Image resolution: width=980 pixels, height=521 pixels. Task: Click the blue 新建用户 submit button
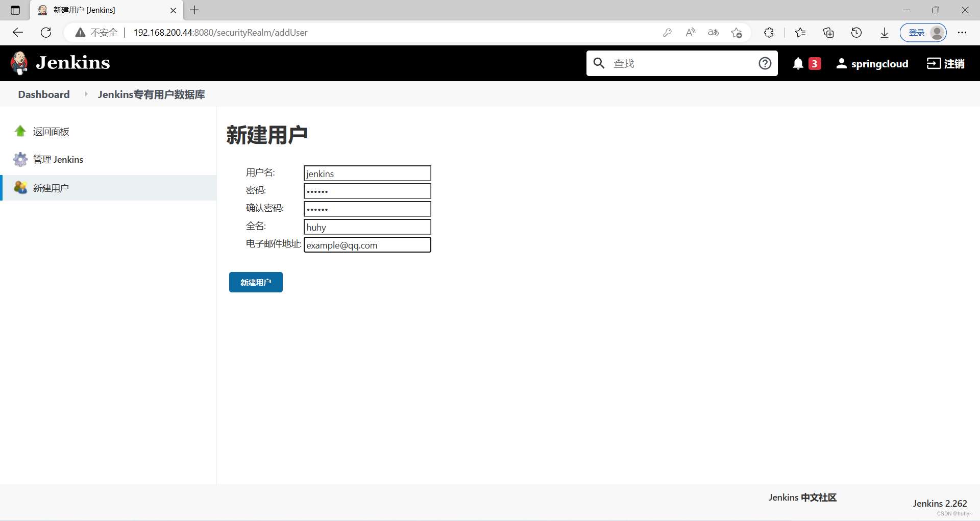[256, 282]
